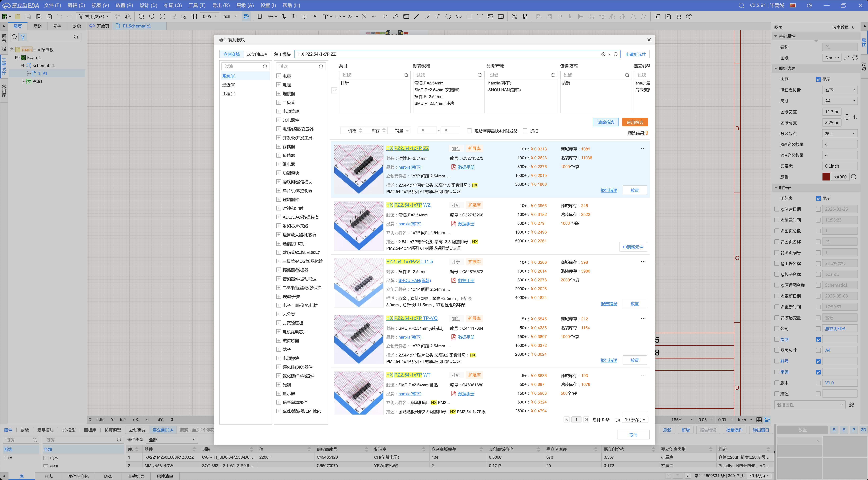Click 放置 for HX PZ2.54-1x7P ZZ
This screenshot has width=868, height=480.
634,190
